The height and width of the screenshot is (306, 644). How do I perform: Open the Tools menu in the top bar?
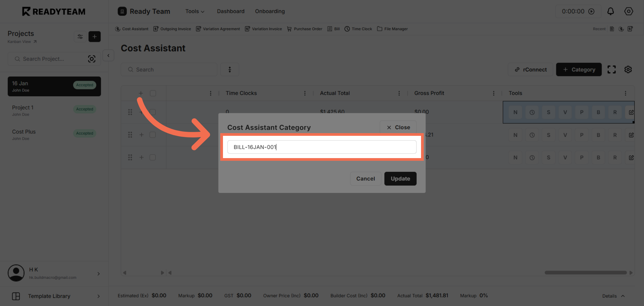(195, 11)
